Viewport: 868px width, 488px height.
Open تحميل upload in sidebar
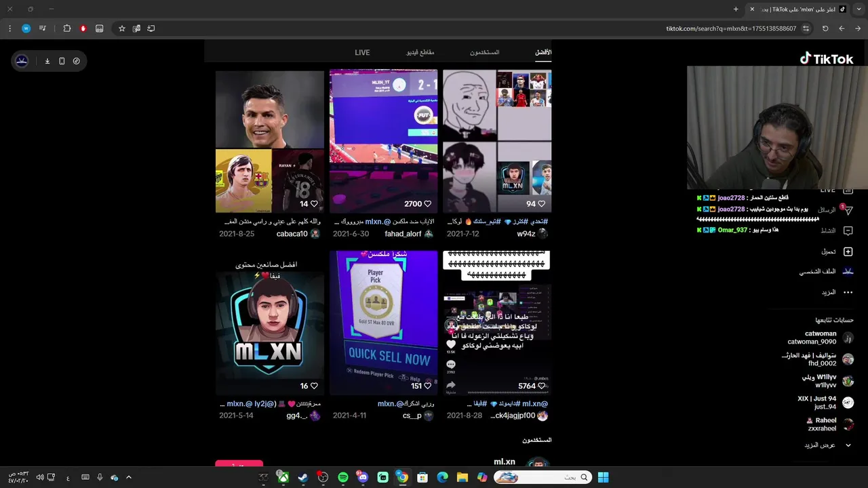pyautogui.click(x=837, y=251)
